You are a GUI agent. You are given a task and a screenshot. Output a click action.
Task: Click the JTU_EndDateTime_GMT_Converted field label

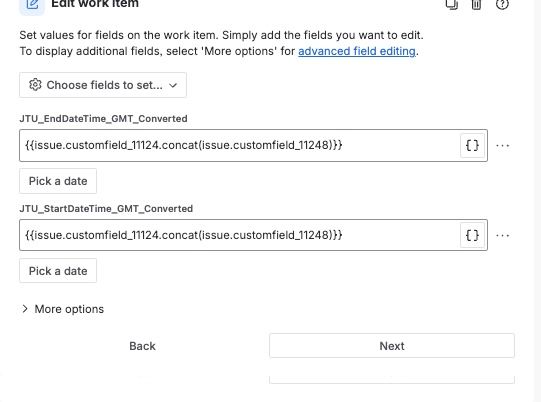pyautogui.click(x=104, y=119)
